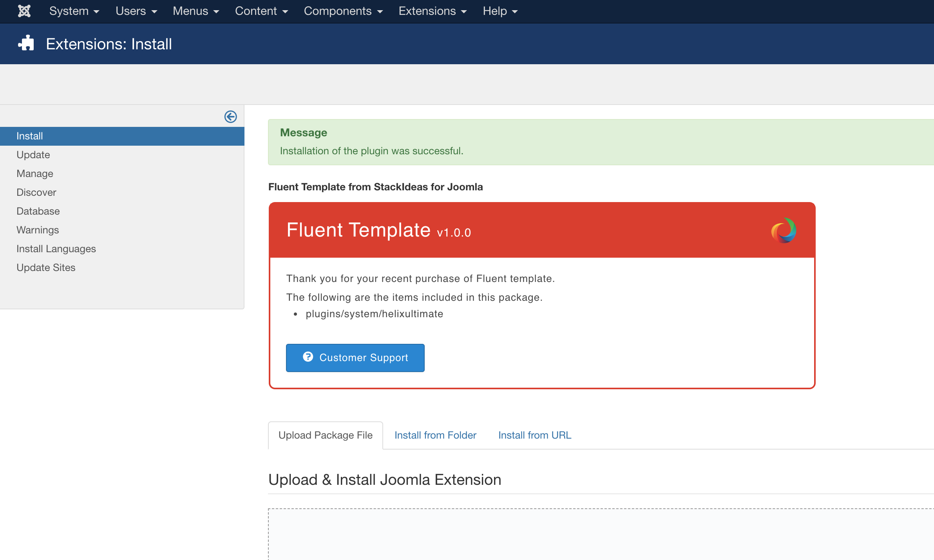
Task: Click the green 'Message' heading
Action: click(304, 132)
